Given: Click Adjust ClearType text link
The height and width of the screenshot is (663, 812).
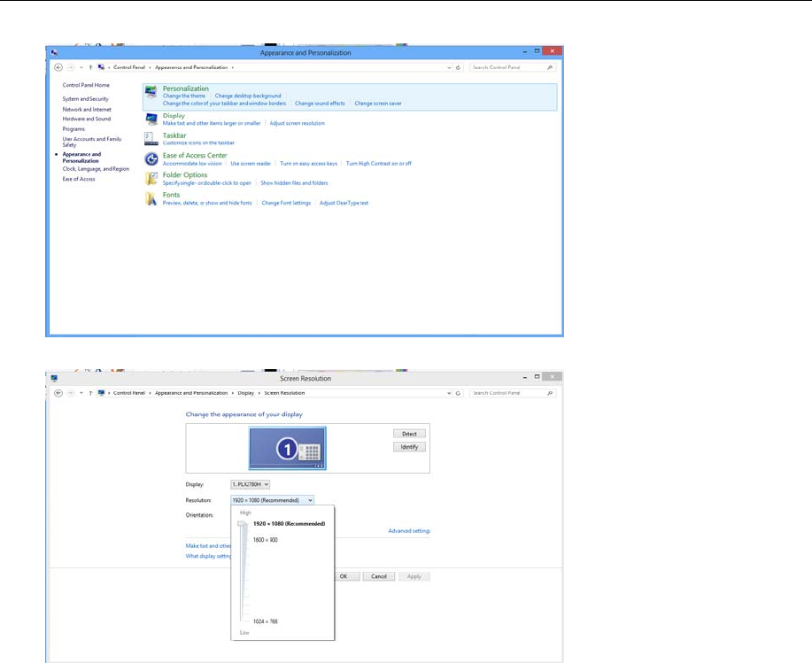Looking at the screenshot, I should (x=344, y=203).
